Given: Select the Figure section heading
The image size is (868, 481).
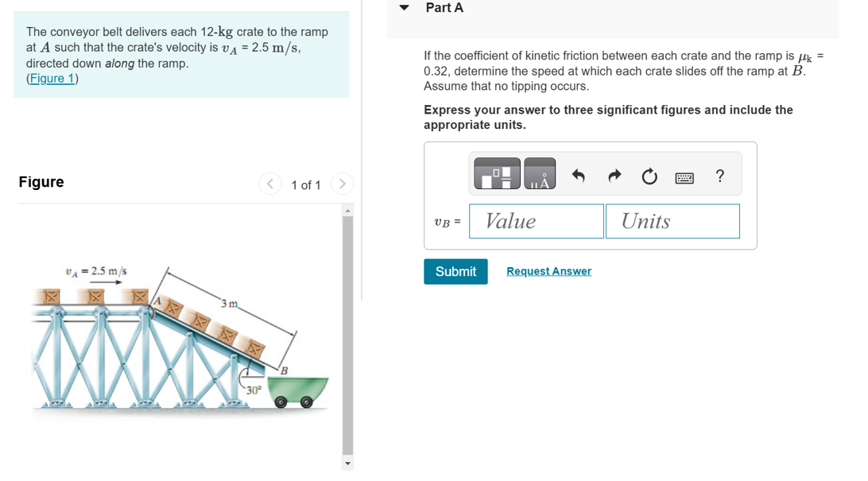Looking at the screenshot, I should pyautogui.click(x=41, y=182).
